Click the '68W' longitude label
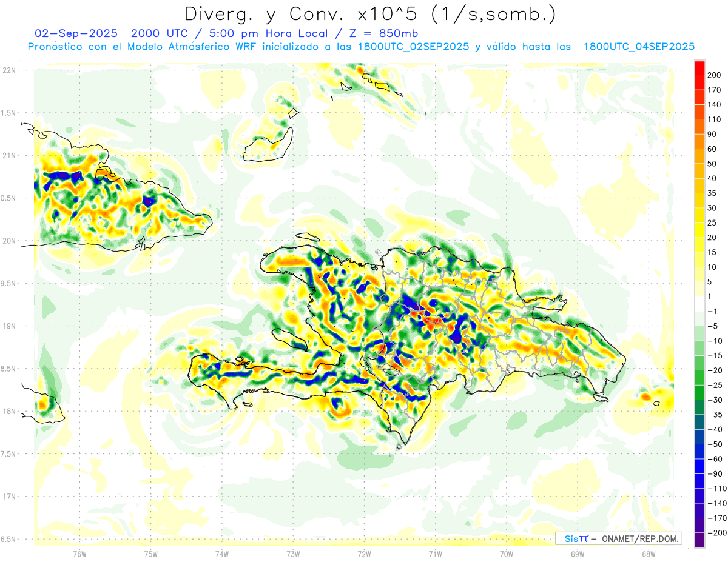The image size is (728, 562). [649, 554]
